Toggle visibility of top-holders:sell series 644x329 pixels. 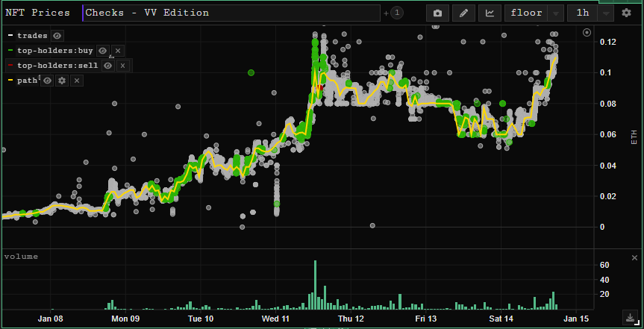(x=108, y=66)
